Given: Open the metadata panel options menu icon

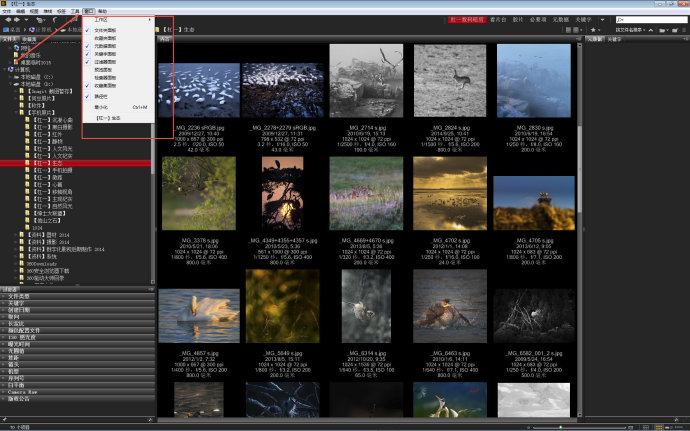Looking at the screenshot, I should click(686, 39).
